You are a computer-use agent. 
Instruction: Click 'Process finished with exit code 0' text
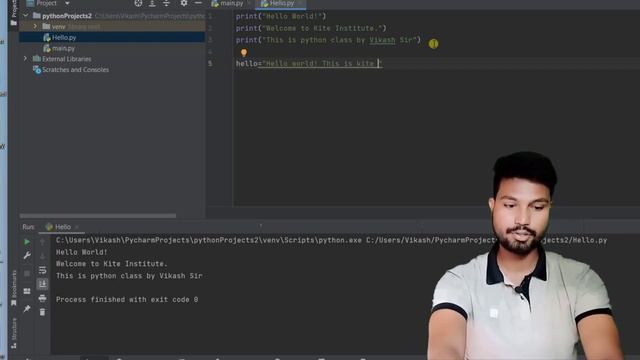pyautogui.click(x=127, y=300)
